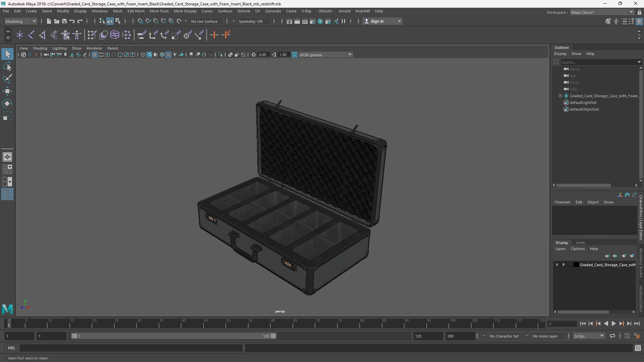Activate the Lasso Select tool
The image size is (644, 362).
pyautogui.click(x=7, y=67)
